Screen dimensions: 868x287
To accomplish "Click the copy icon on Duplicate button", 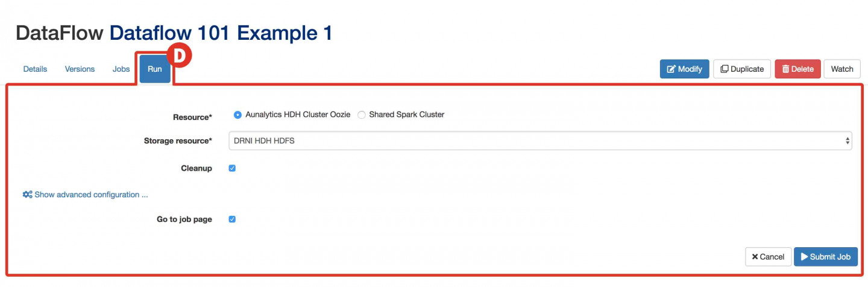I will click(x=725, y=69).
